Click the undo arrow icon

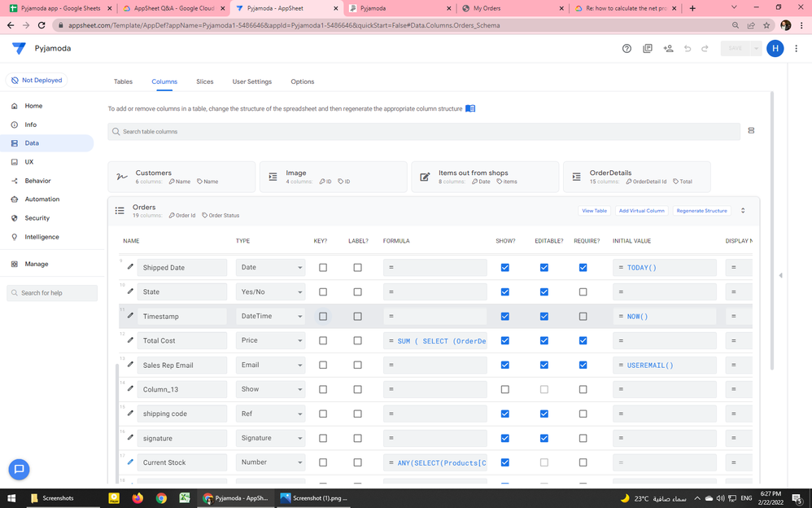coord(688,48)
